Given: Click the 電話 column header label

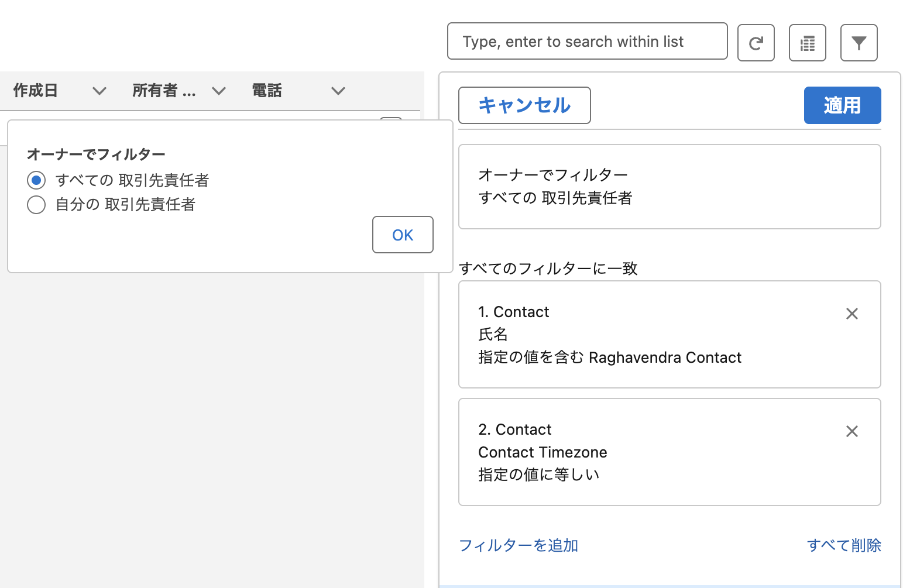Looking at the screenshot, I should pyautogui.click(x=267, y=91).
